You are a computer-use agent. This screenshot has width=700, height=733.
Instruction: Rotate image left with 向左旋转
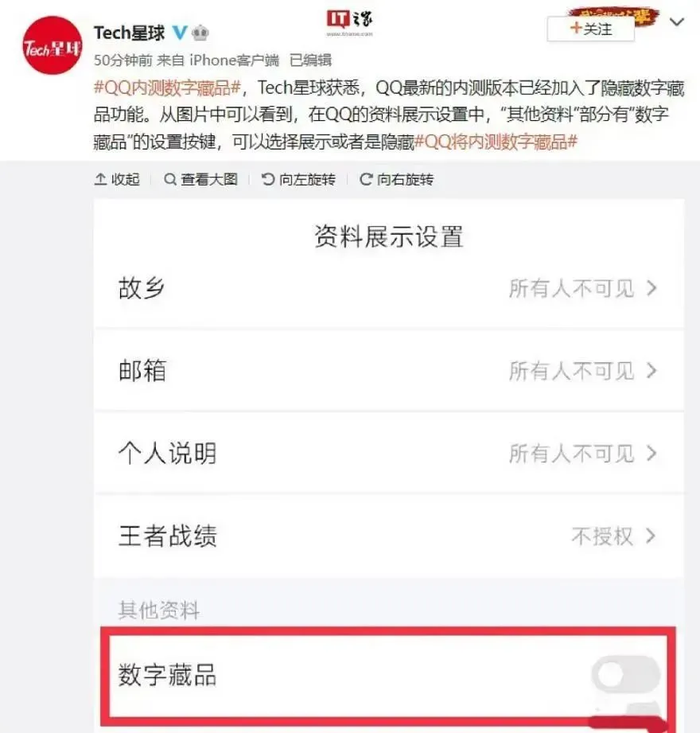click(x=297, y=179)
